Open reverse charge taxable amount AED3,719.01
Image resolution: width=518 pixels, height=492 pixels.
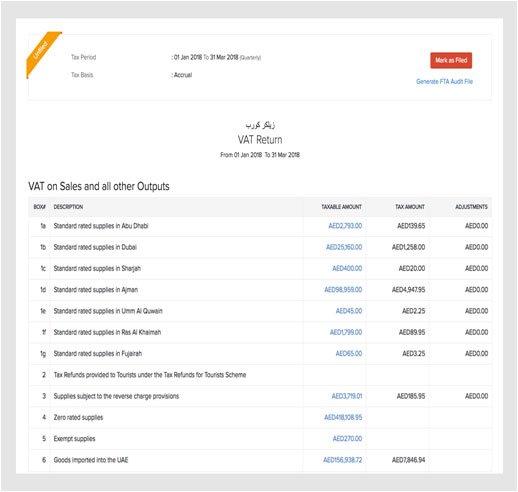click(x=347, y=396)
